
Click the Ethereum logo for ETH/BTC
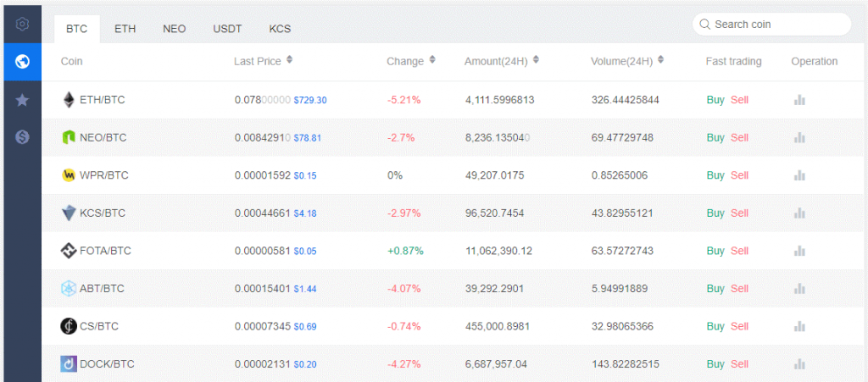pos(69,100)
